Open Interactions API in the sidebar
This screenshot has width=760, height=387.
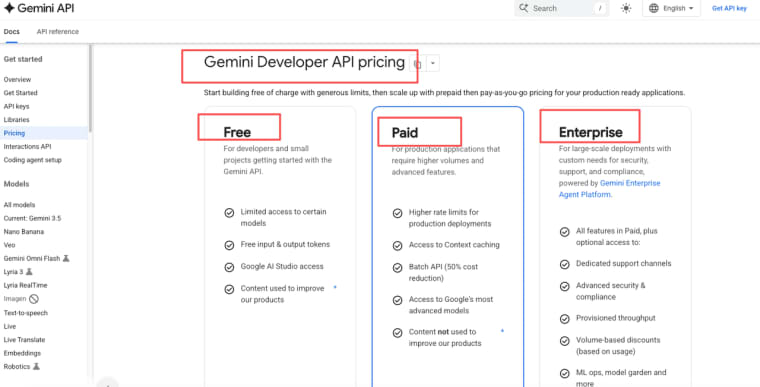tap(27, 146)
